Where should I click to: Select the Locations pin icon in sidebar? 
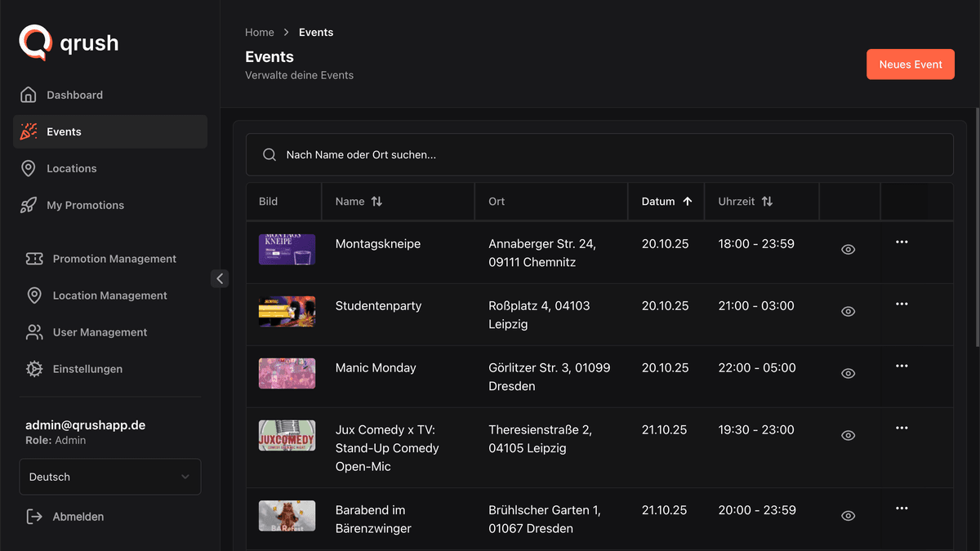(x=29, y=168)
